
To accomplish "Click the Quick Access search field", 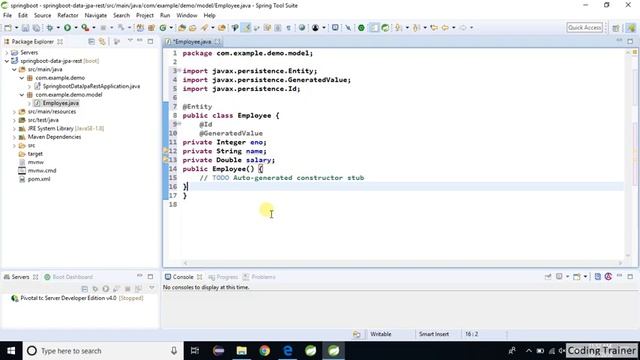I will [x=584, y=28].
